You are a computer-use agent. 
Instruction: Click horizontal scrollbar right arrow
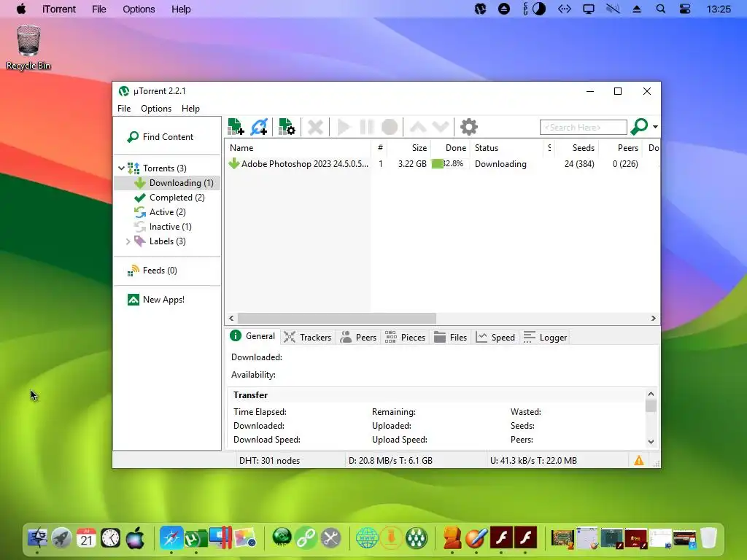point(653,318)
